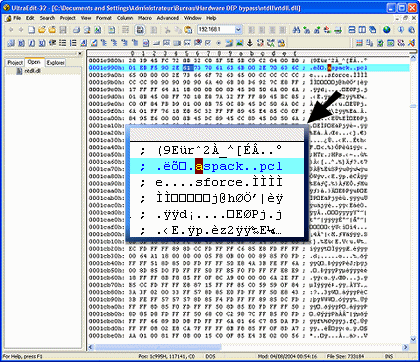Open the Window menu
This screenshot has height=362, width=420.
[193, 18]
